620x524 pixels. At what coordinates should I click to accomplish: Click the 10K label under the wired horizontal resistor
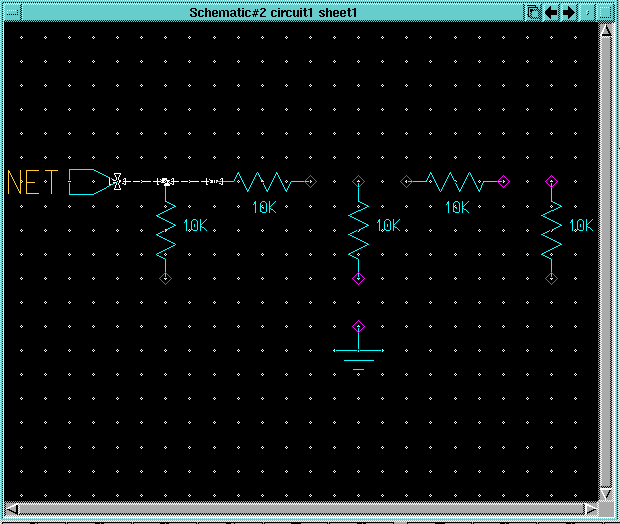point(264,208)
